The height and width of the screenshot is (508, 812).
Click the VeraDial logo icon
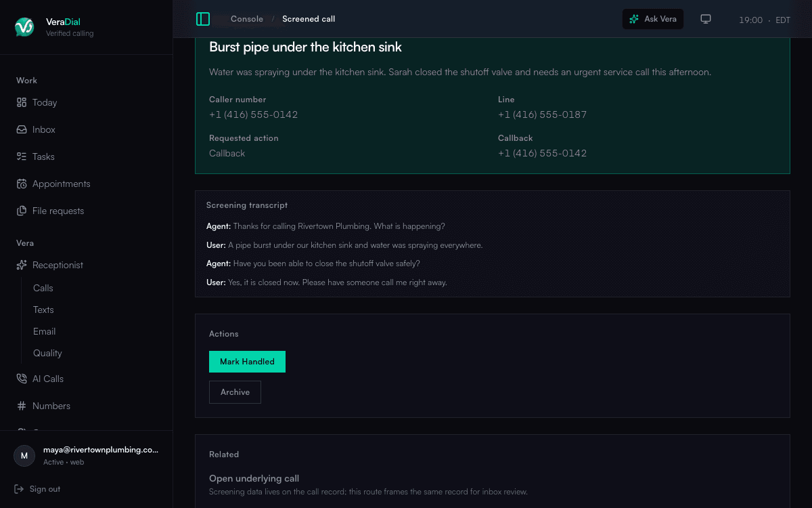pos(24,27)
